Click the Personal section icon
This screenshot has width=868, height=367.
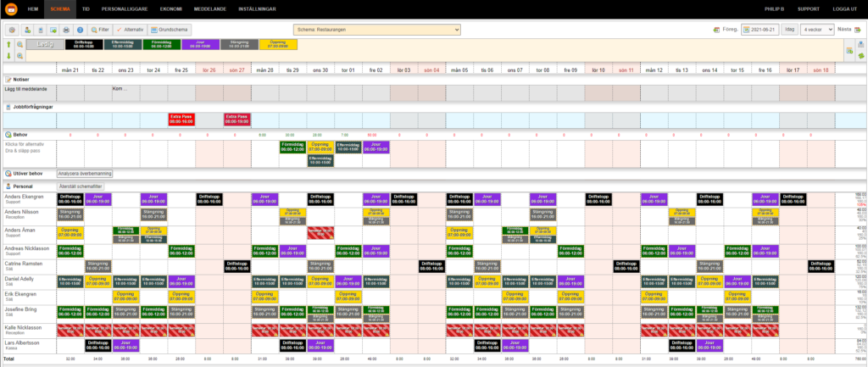8,186
